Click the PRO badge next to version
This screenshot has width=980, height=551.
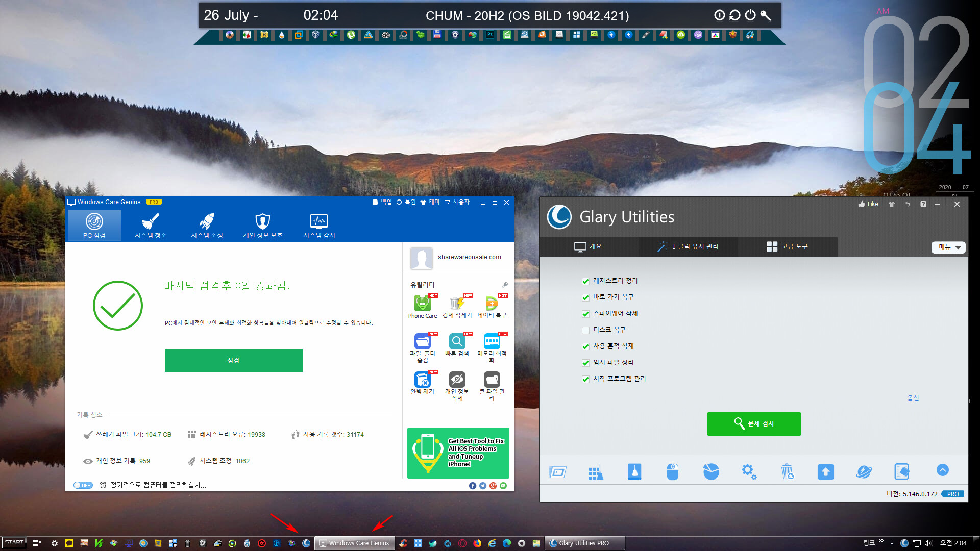click(x=952, y=494)
